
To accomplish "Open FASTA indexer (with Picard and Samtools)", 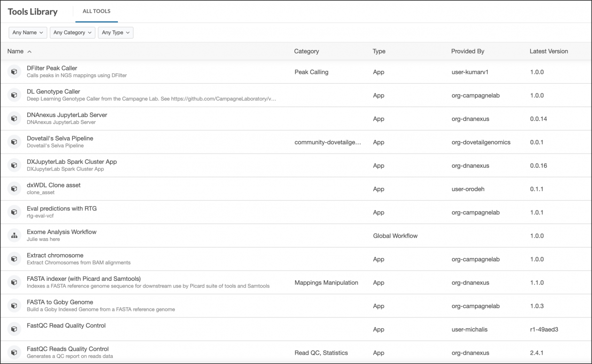I will tap(84, 279).
